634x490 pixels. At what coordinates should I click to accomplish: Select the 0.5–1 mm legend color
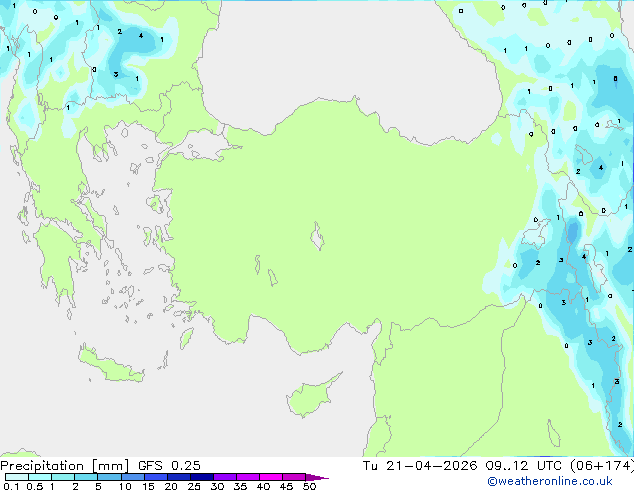40,477
